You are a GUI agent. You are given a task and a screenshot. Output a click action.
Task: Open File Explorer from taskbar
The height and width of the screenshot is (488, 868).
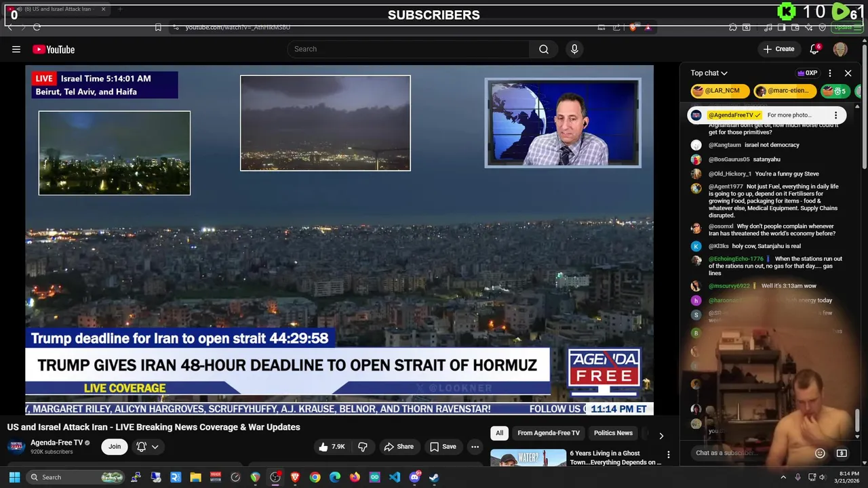pyautogui.click(x=195, y=477)
